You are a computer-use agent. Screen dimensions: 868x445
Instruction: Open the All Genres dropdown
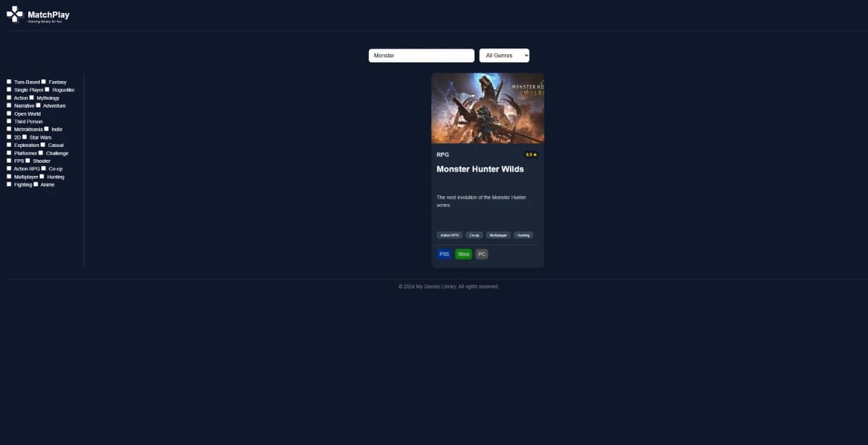pos(504,56)
